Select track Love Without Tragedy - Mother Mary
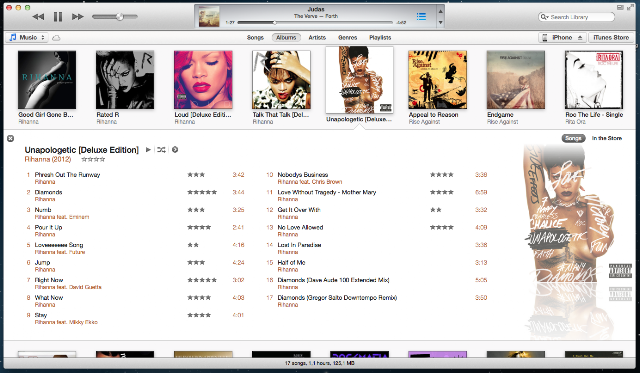Viewport: 640px width, 373px height. 327,192
